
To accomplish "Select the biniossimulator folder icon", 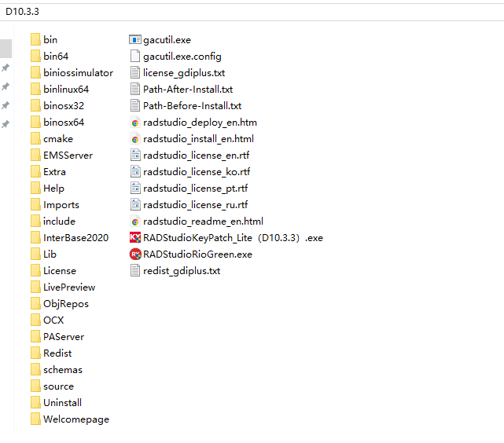I will click(x=35, y=73).
